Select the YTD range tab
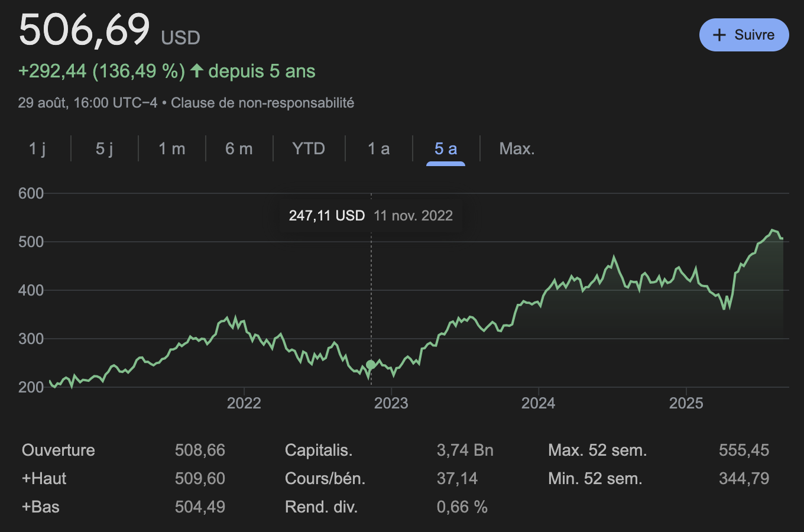804x532 pixels. (309, 148)
